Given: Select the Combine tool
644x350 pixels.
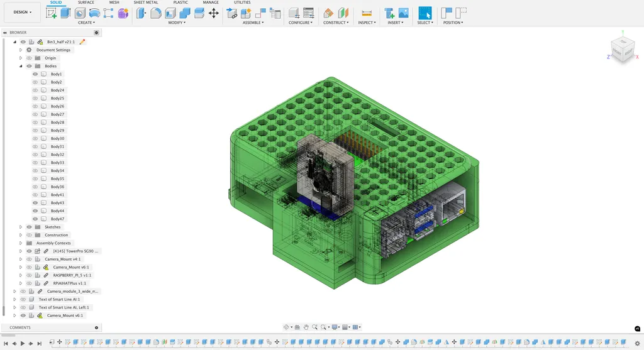Looking at the screenshot, I should 185,13.
